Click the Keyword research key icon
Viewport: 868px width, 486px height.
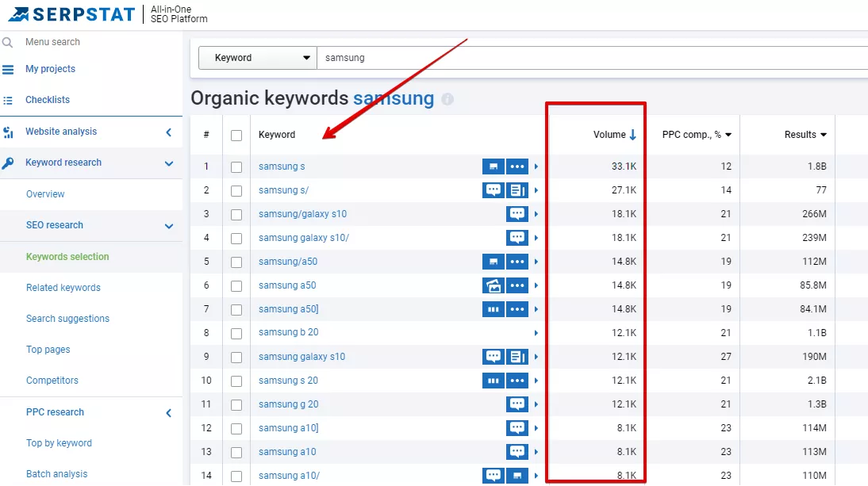[8, 163]
